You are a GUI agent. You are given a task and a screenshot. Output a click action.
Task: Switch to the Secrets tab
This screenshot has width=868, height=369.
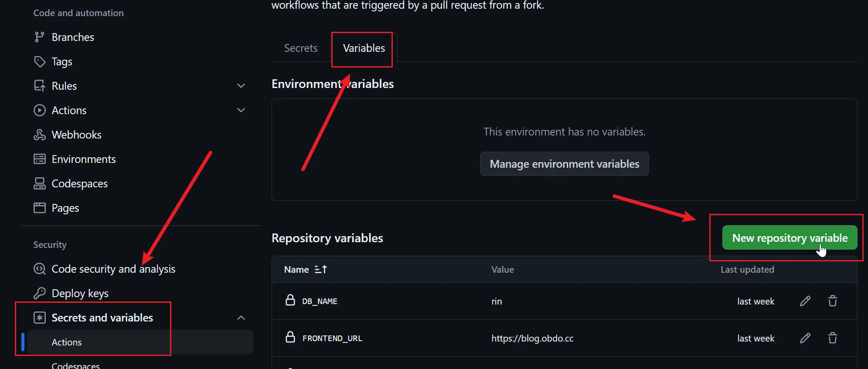(x=301, y=48)
